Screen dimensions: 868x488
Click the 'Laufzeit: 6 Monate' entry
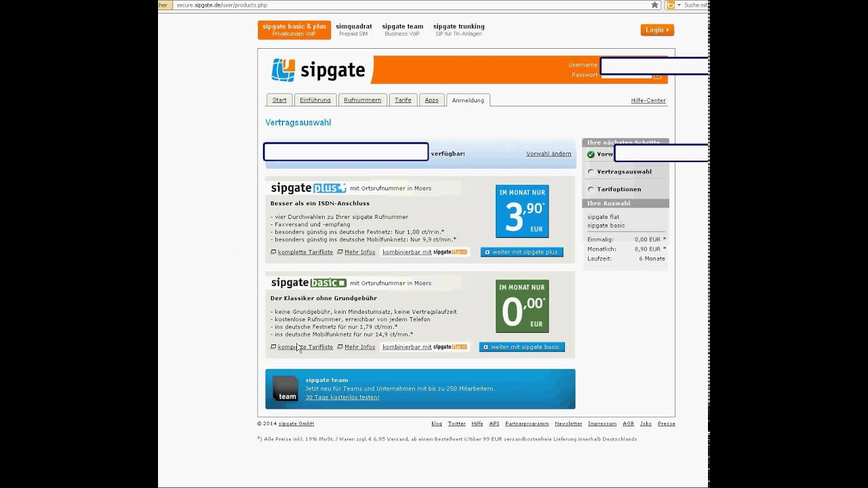[x=627, y=259]
